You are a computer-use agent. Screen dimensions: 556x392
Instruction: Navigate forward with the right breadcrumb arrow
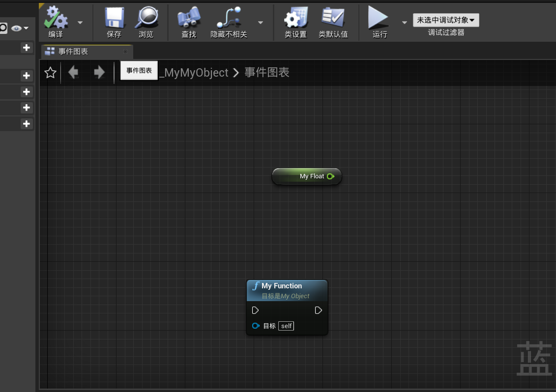(x=99, y=72)
